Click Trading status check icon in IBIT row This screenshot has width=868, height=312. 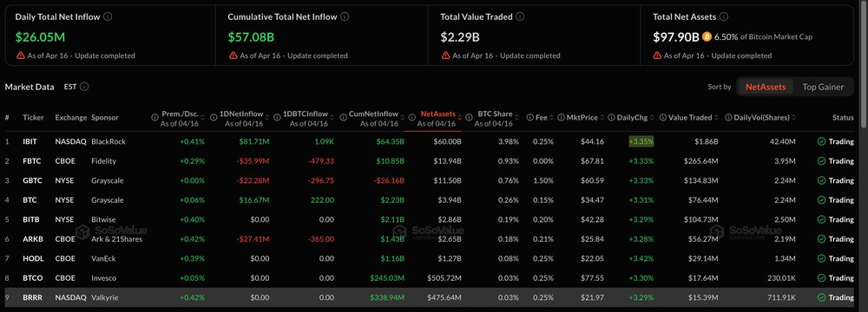pyautogui.click(x=821, y=141)
